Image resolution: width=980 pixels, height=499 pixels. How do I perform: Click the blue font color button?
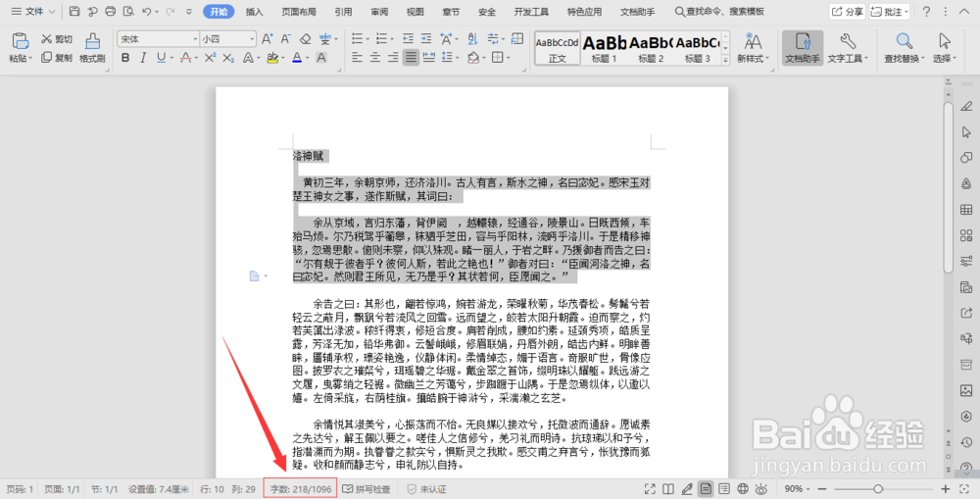[297, 58]
